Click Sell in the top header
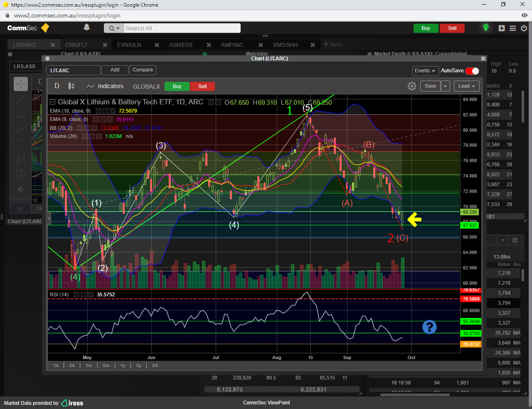532x409 pixels. point(452,28)
